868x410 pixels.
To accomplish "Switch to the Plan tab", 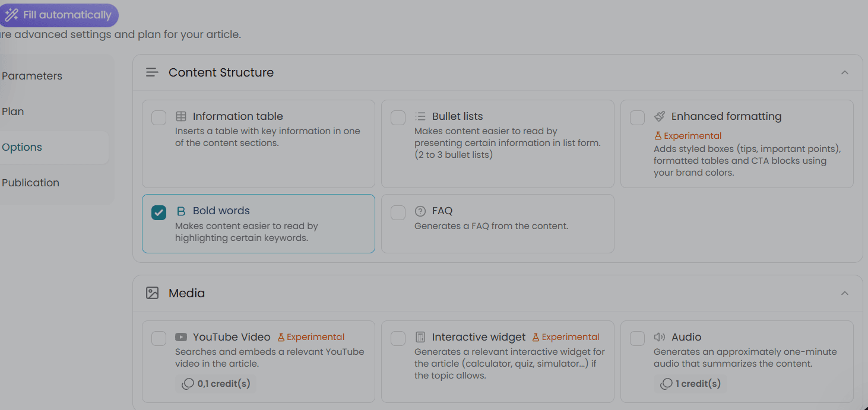I will click(13, 111).
